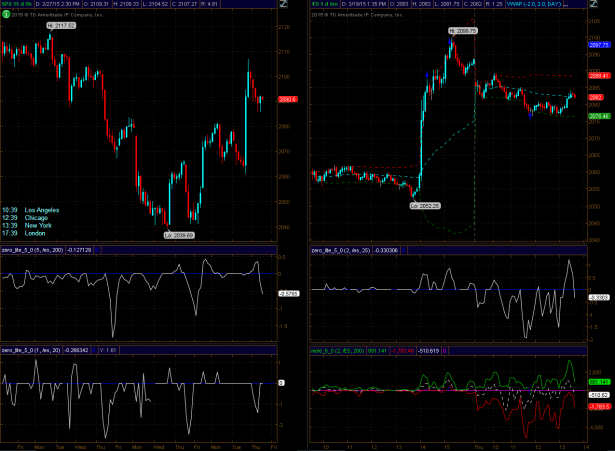This screenshot has height=451, width=615.
Task: Click the -0.127129 study value
Action: [x=79, y=250]
